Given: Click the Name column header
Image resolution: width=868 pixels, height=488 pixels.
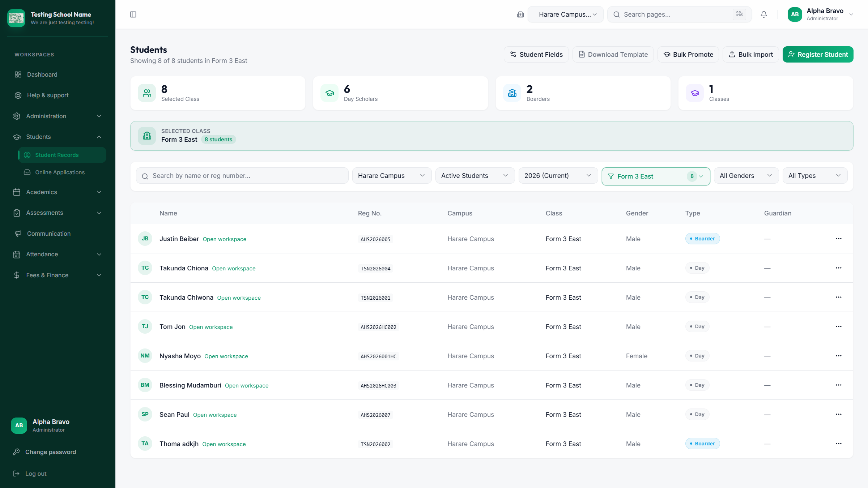Looking at the screenshot, I should (168, 213).
